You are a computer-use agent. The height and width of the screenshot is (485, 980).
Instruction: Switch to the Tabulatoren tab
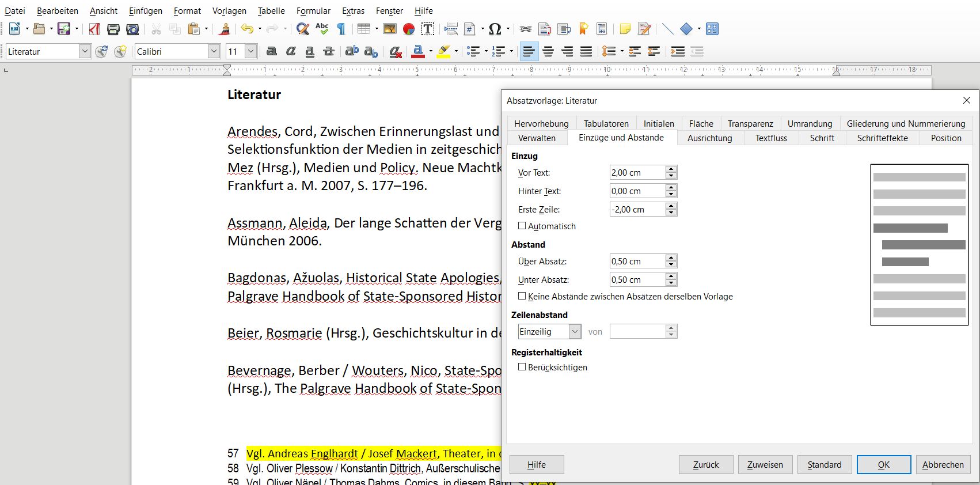tap(606, 123)
